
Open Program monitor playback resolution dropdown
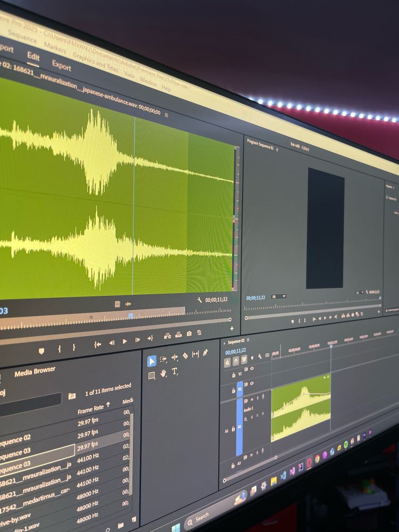pos(360,293)
